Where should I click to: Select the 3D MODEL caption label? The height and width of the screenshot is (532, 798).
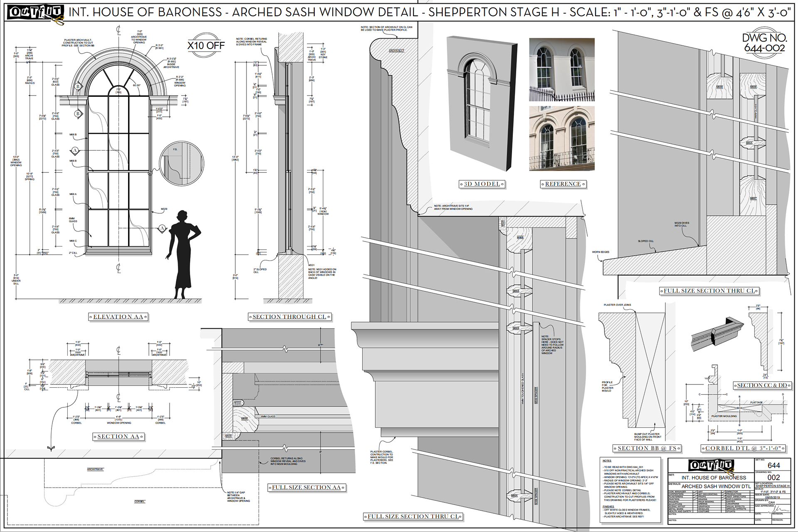coord(482,184)
